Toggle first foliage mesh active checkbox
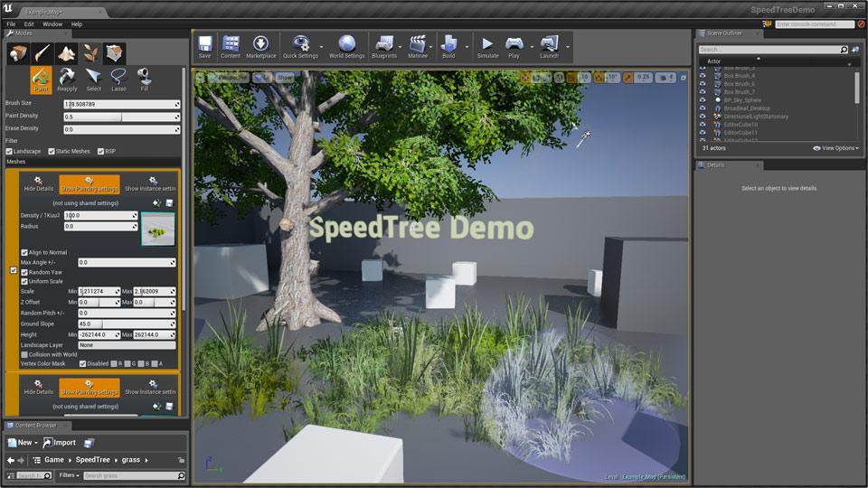The image size is (868, 488). coord(14,270)
